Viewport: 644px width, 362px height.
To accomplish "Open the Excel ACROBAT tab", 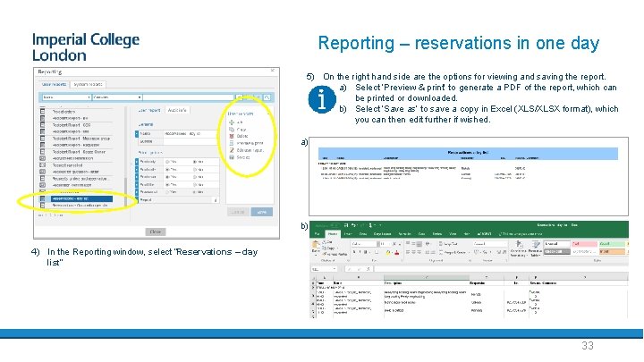I will click(484, 233).
